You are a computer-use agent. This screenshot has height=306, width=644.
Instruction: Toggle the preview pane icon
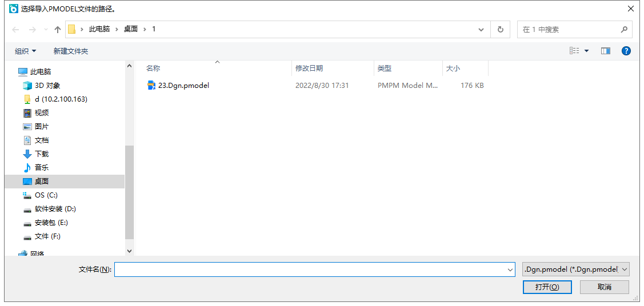[605, 51]
